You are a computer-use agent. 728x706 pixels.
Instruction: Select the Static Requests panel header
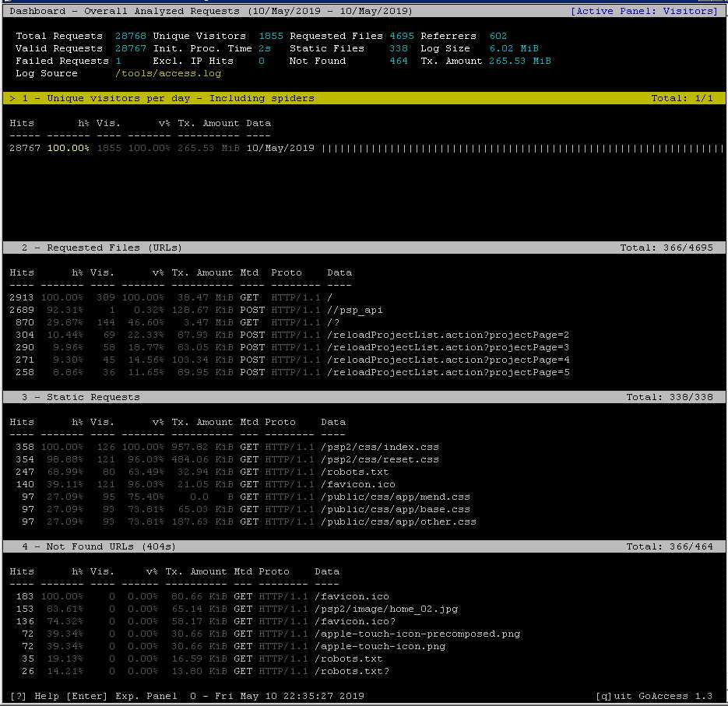[364, 397]
